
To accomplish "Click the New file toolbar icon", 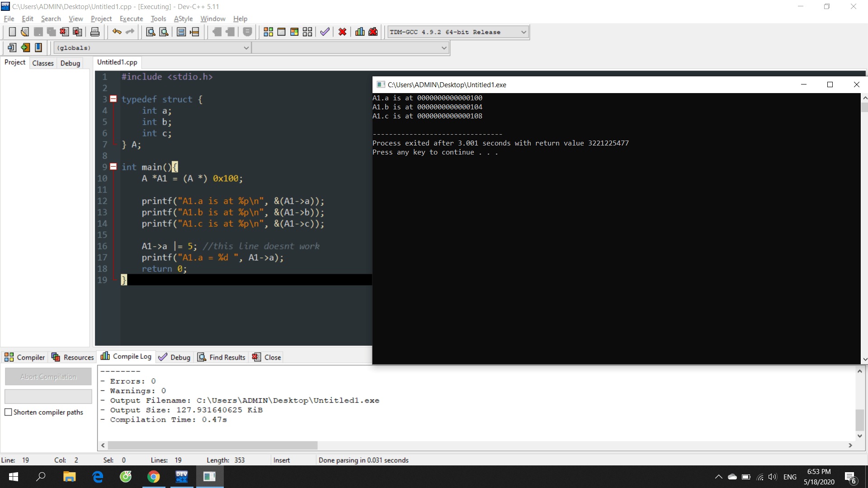I will coord(12,32).
